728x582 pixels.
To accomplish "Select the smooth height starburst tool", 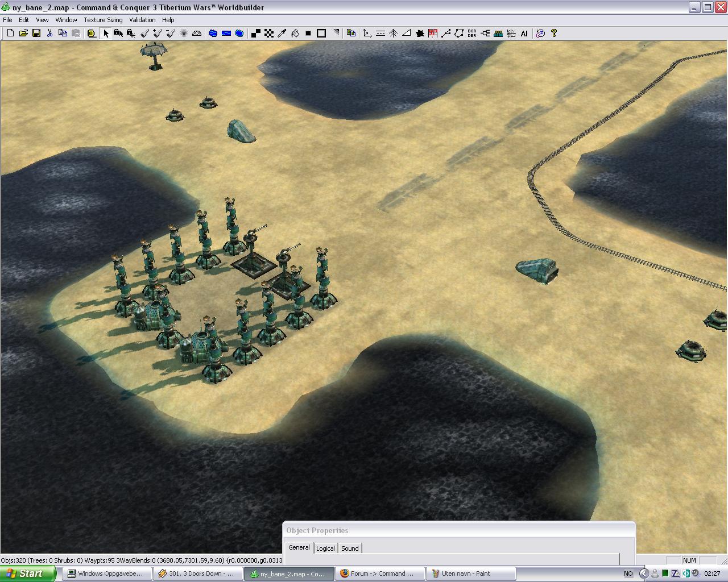I will (x=184, y=34).
